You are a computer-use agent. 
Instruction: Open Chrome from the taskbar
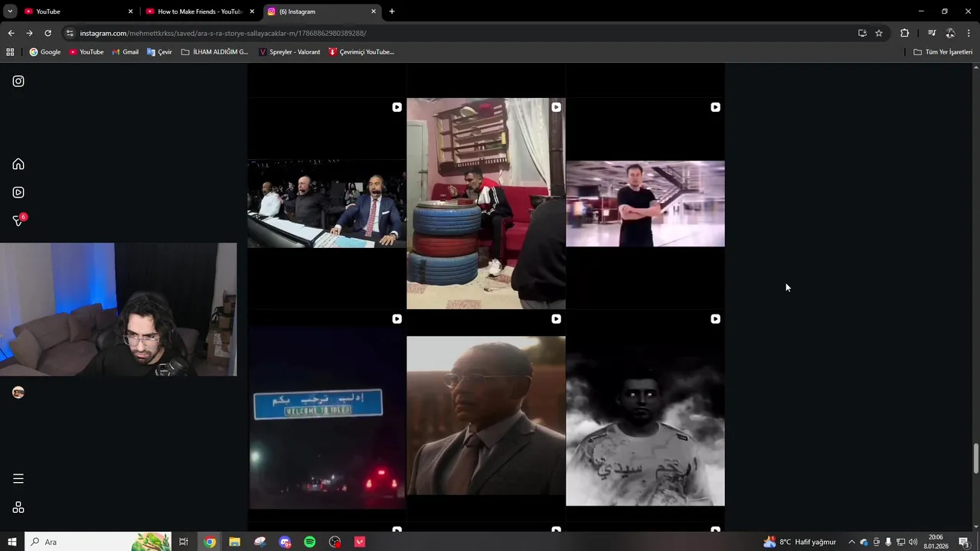pyautogui.click(x=210, y=542)
